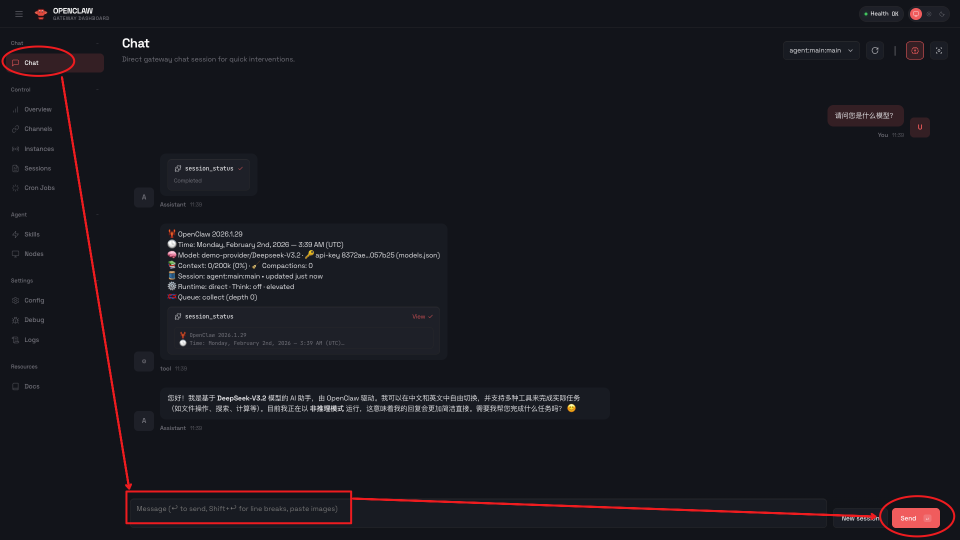Open Docs under Resources

point(32,386)
